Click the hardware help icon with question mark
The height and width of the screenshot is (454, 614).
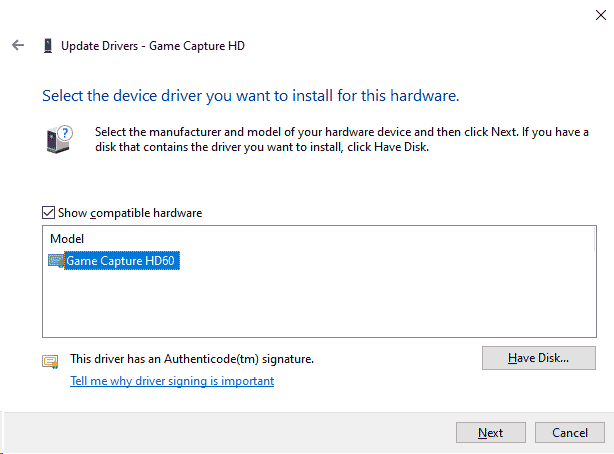59,139
